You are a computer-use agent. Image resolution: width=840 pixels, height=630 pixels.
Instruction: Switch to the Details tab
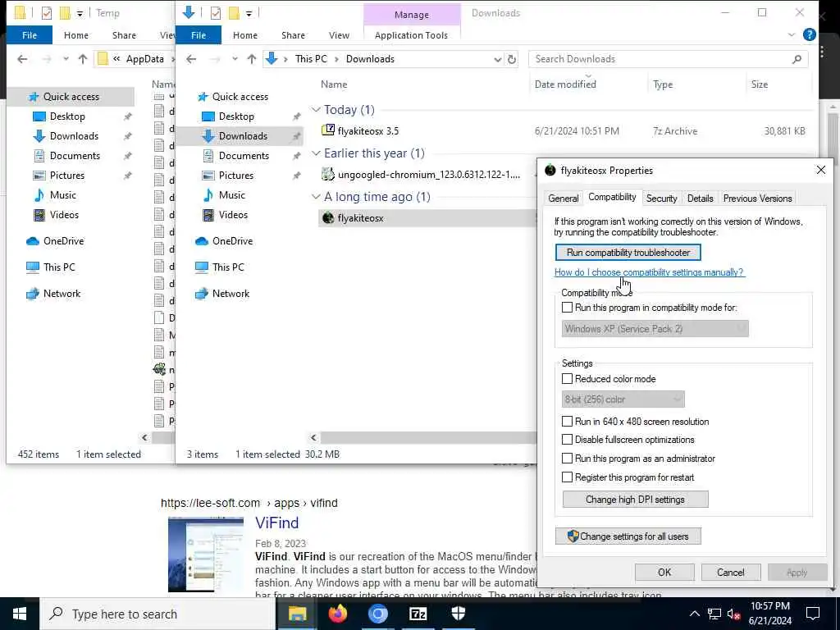coord(701,199)
